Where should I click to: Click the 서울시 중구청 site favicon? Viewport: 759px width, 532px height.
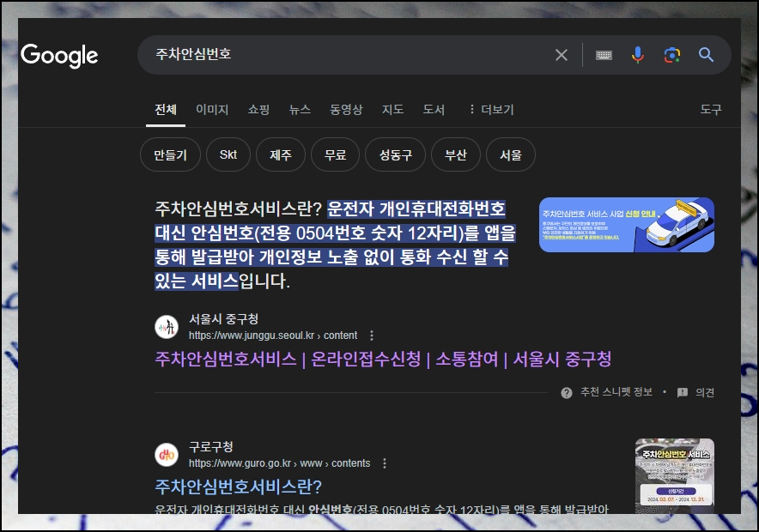point(167,327)
